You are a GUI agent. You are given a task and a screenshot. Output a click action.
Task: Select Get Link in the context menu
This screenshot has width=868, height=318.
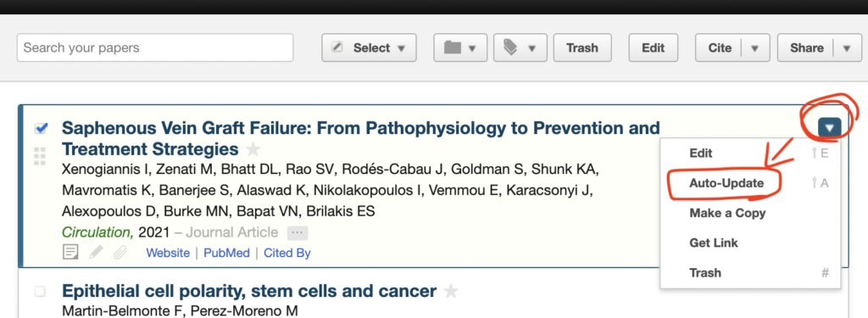tap(714, 243)
